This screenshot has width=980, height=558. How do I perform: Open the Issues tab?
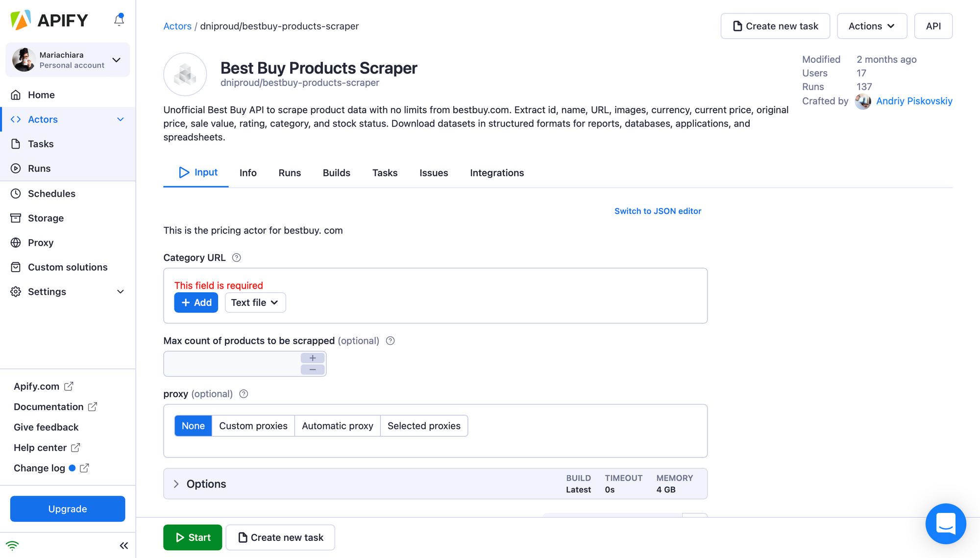[x=434, y=173]
